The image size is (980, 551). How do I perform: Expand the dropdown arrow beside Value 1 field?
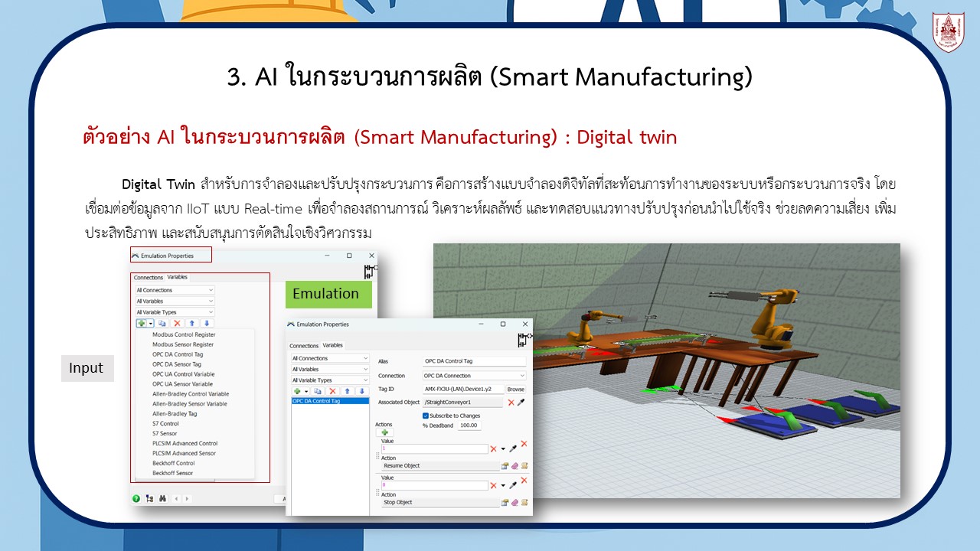click(503, 449)
